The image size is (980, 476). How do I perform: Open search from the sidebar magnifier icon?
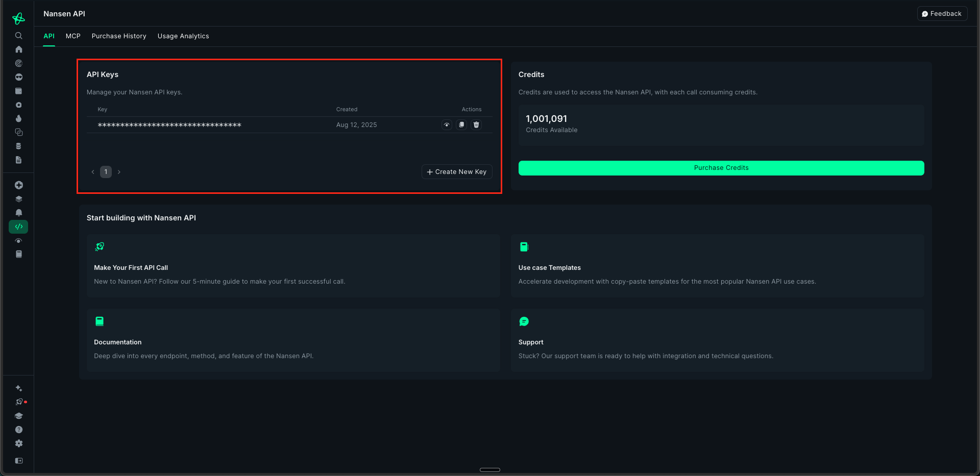point(19,36)
